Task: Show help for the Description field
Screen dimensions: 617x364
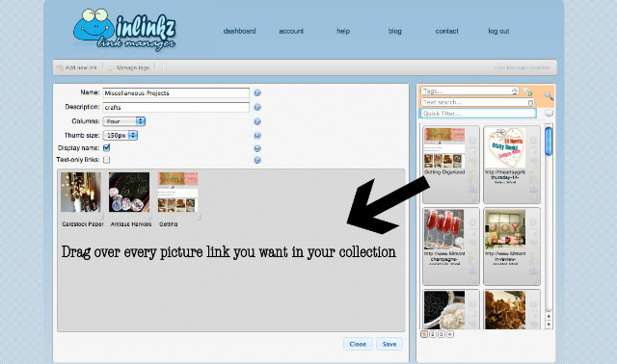Action: pos(257,107)
